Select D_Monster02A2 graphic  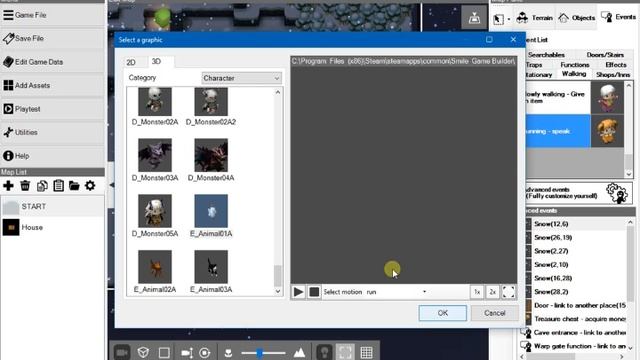tap(211, 106)
